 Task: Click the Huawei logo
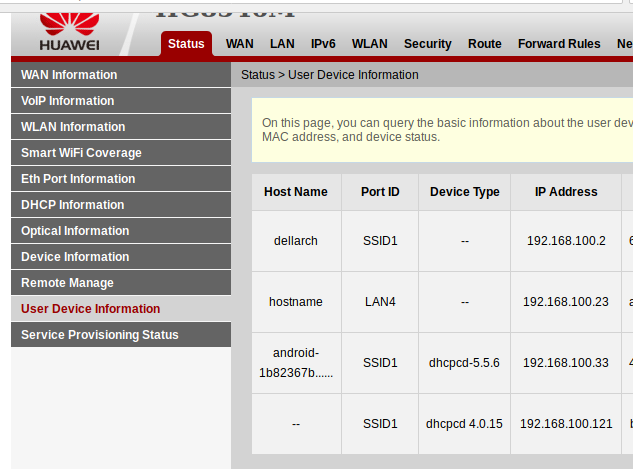click(68, 30)
